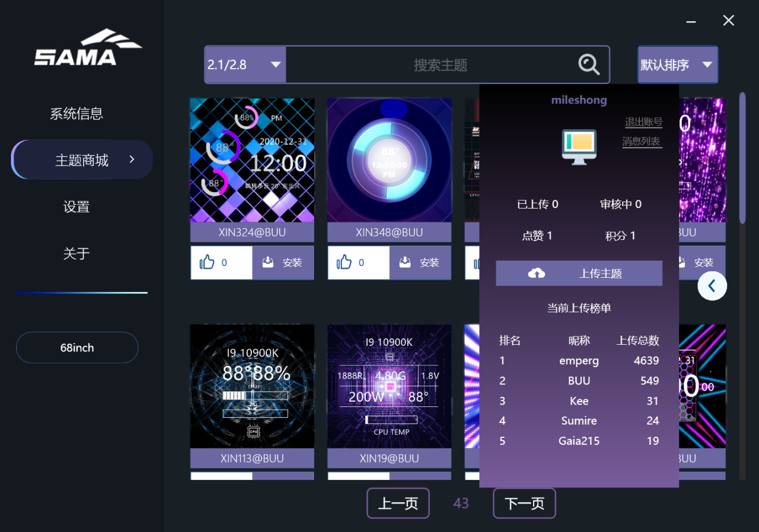Select emperg in the leaderboard

point(579,361)
